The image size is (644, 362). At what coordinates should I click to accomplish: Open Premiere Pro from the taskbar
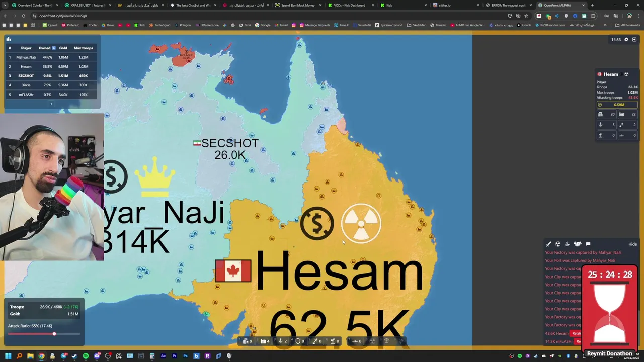pyautogui.click(x=174, y=356)
